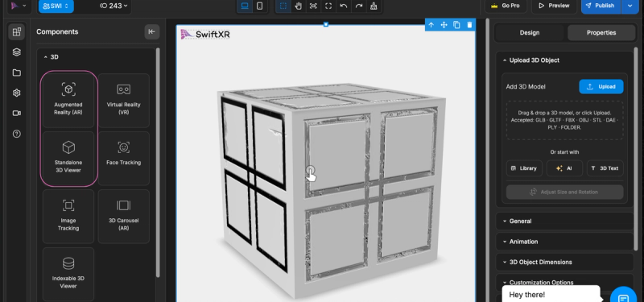Click the undo arrow
This screenshot has width=644, height=302.
(x=344, y=6)
